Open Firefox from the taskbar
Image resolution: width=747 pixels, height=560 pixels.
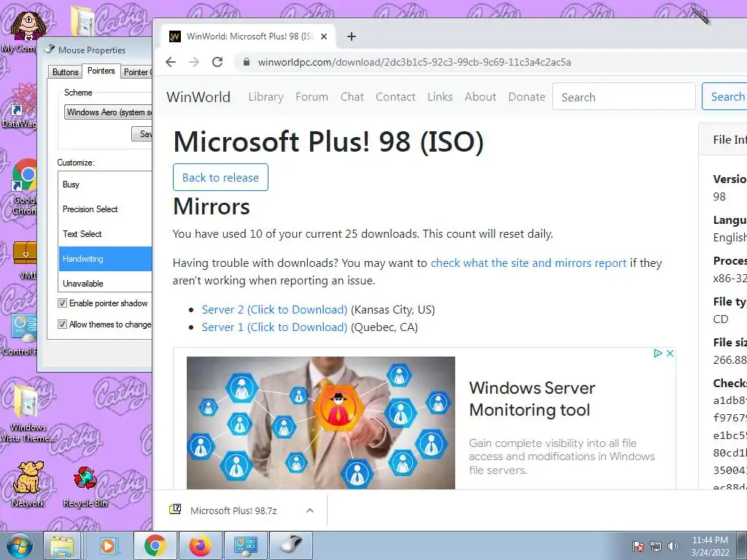(200, 545)
